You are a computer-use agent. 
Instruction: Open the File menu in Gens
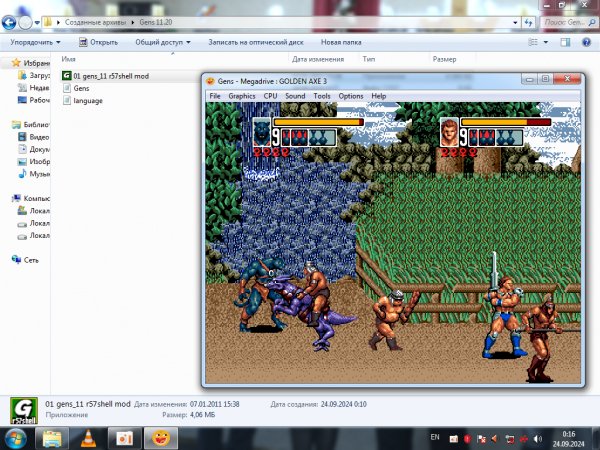pyautogui.click(x=215, y=96)
